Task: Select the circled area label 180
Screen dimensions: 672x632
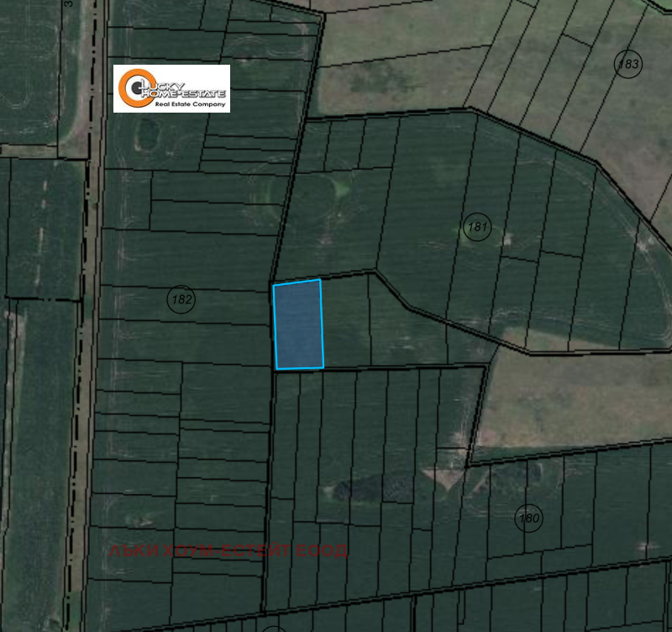Action: [528, 517]
